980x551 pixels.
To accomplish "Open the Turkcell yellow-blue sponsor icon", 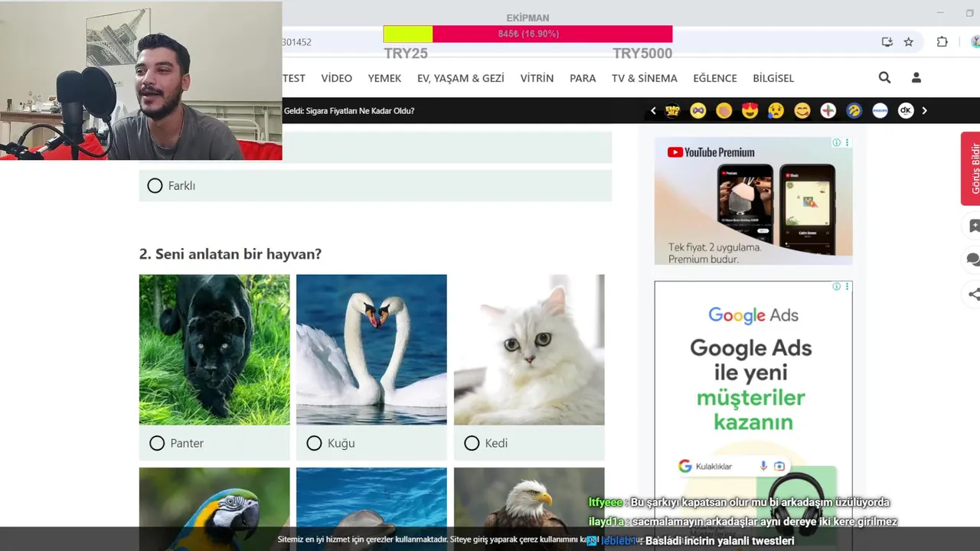I will 854,111.
